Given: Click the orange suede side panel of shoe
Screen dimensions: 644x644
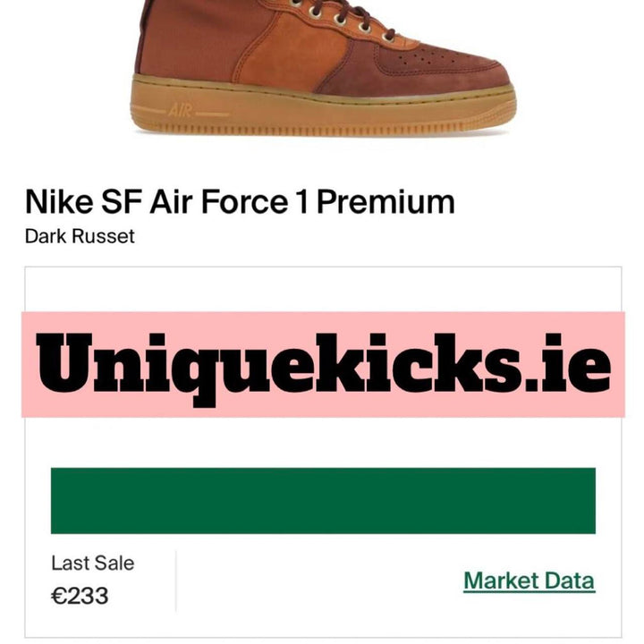Looking at the screenshot, I should click(287, 54).
